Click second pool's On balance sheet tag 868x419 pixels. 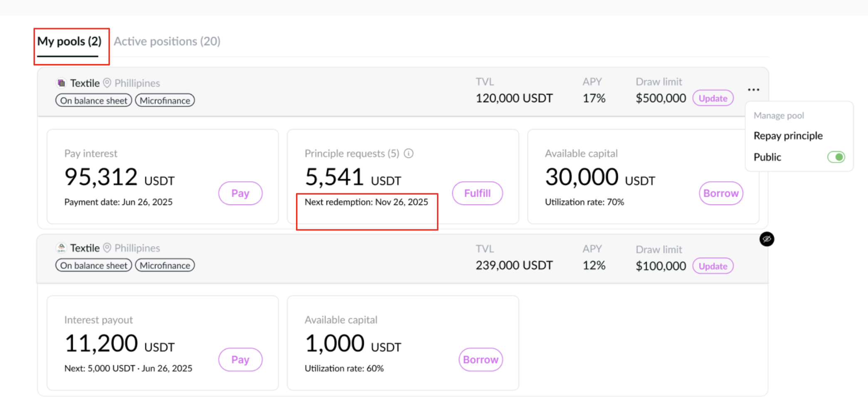(94, 266)
